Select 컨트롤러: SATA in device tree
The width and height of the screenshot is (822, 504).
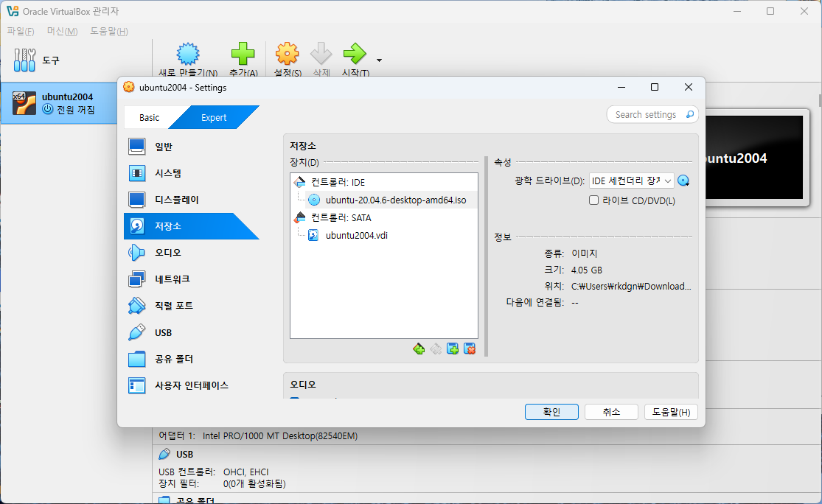pos(341,217)
